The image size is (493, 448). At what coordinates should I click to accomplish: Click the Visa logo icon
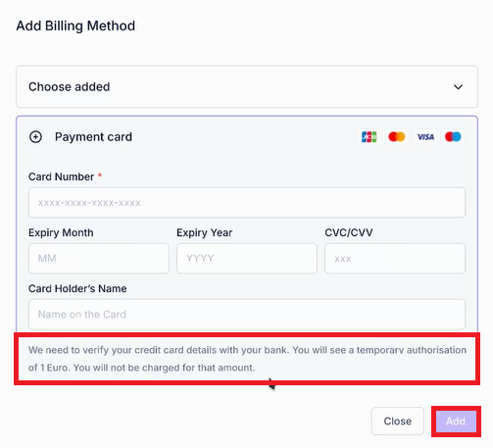[x=425, y=136]
